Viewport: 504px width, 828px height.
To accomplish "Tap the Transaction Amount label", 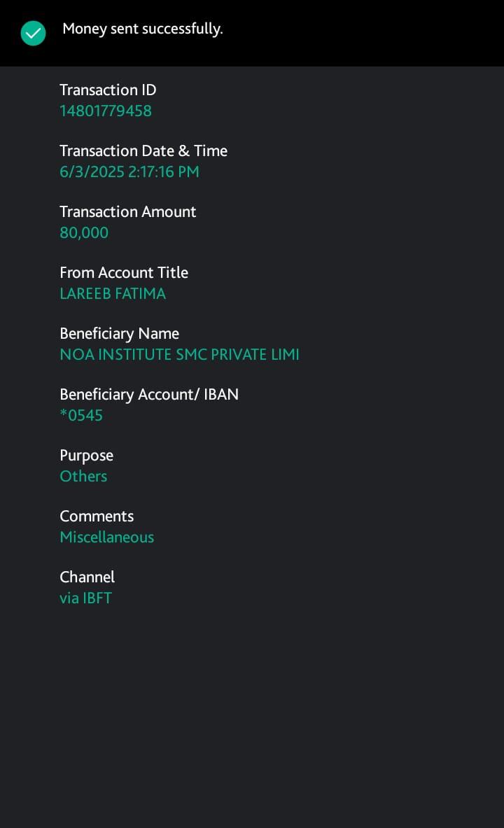I will 128,212.
